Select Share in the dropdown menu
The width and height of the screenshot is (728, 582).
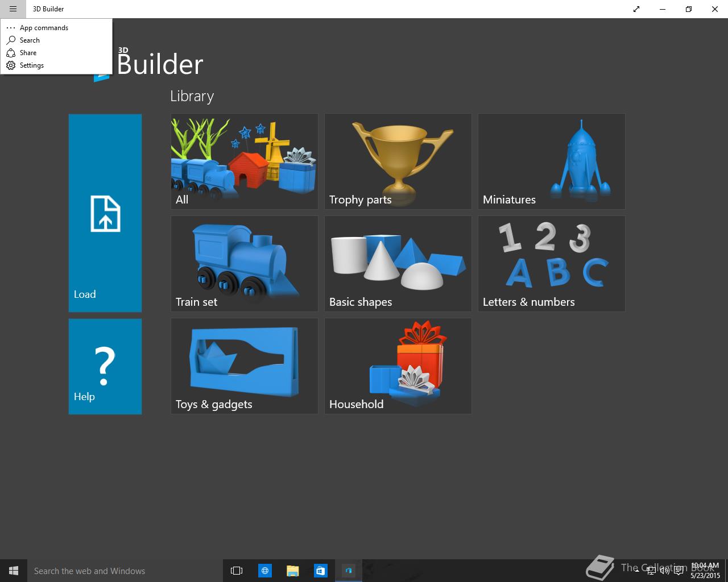(x=56, y=53)
